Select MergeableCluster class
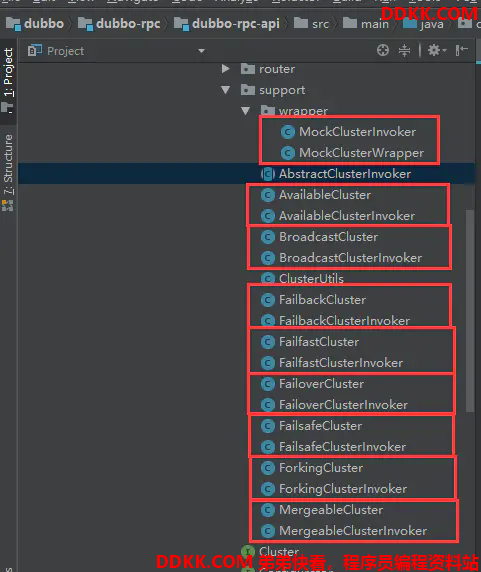481x572 pixels. tap(331, 510)
